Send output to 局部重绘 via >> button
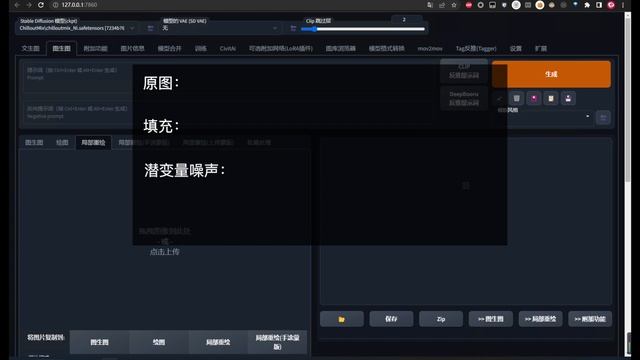This screenshot has height=360, width=640. click(540, 319)
